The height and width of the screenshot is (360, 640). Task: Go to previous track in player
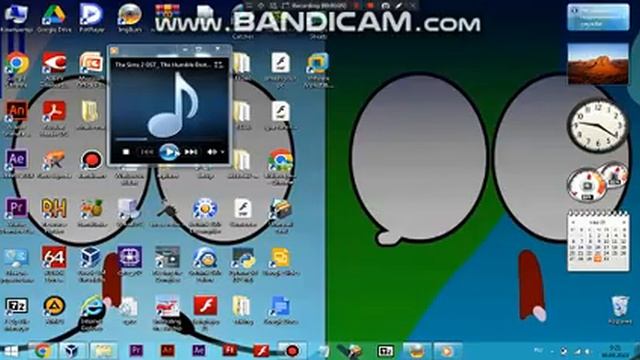[x=147, y=152]
